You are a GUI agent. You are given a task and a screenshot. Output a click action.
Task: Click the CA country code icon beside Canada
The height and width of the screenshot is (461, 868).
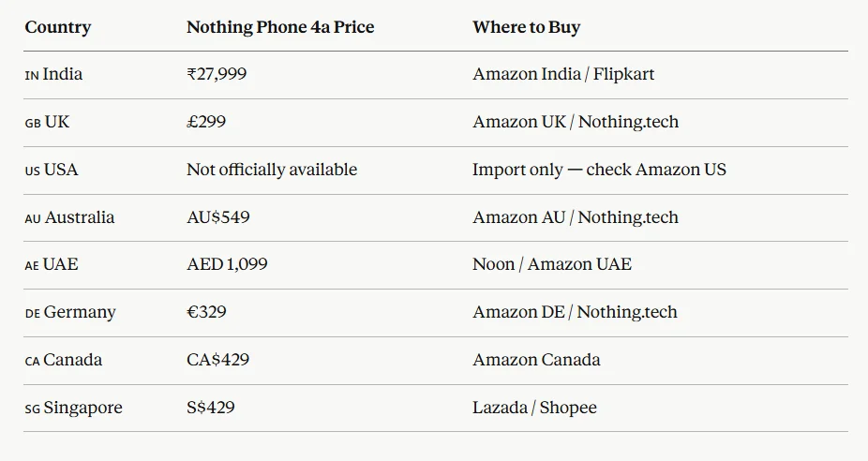(x=33, y=362)
